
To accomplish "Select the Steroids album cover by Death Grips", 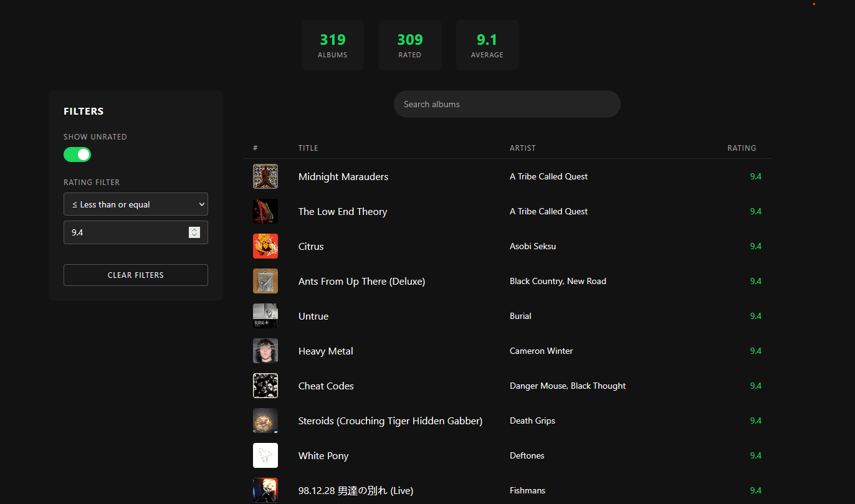I will coord(265,421).
